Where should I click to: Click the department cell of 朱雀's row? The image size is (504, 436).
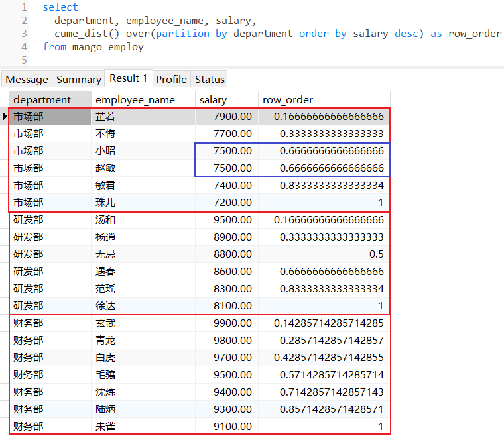(50, 426)
